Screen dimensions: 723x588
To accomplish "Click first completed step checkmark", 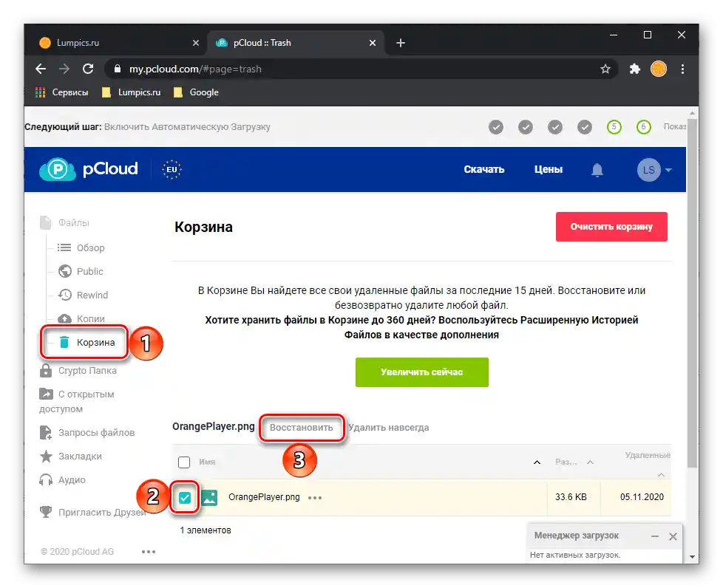I will tap(496, 127).
